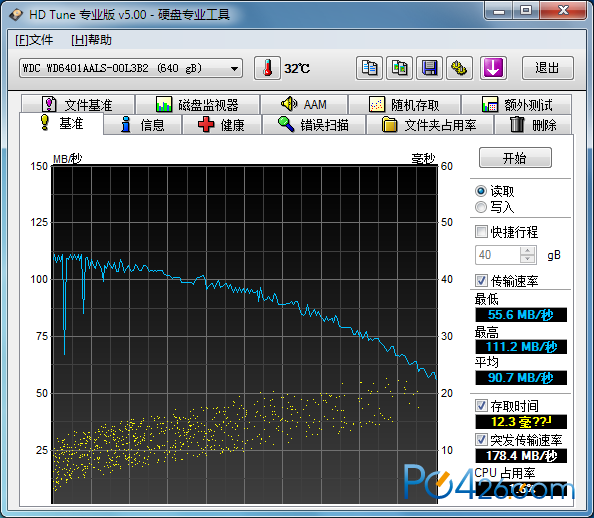This screenshot has height=518, width=594.
Task: Click the purple download arrow icon
Action: coord(493,68)
